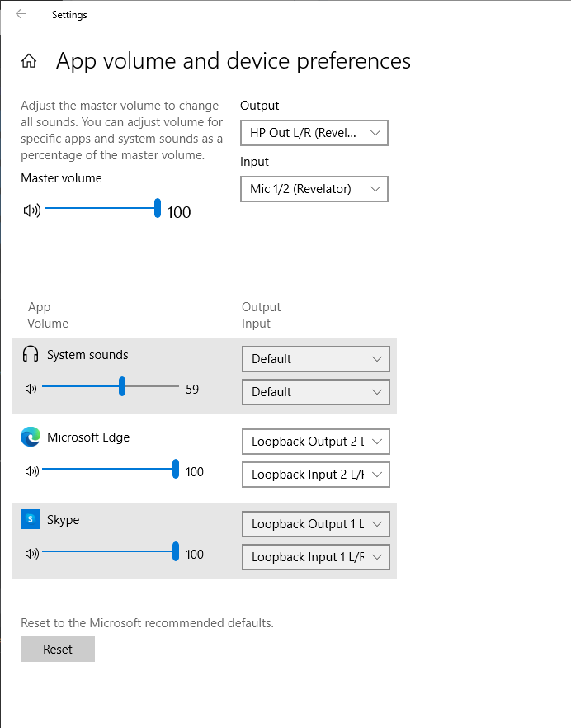This screenshot has height=728, width=571.
Task: Open the Output device dropdown
Action: coord(314,133)
